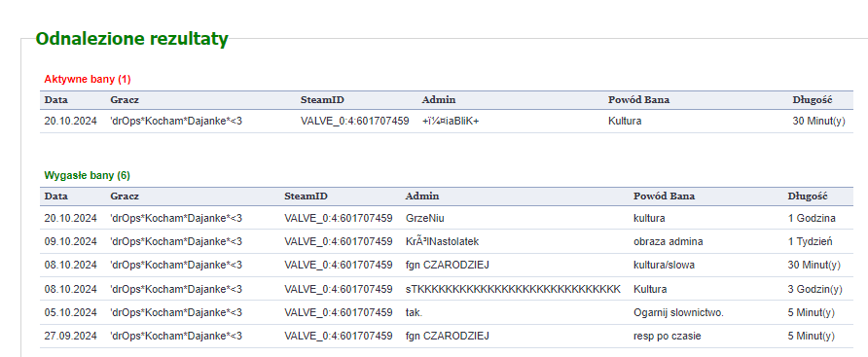Select admin 'fgn CZARODZIEJ' in resp po czasie row
Image resolution: width=868 pixels, height=357 pixels.
point(448,336)
